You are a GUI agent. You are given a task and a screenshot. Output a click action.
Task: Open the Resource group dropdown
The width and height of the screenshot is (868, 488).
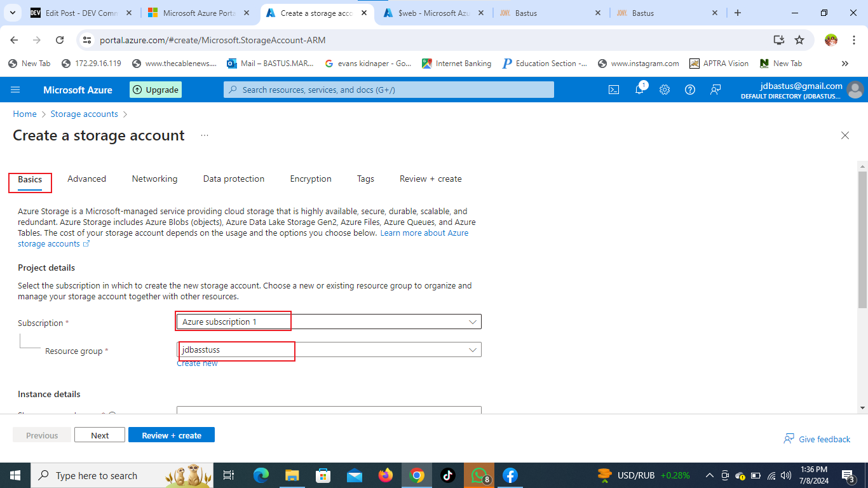pyautogui.click(x=329, y=349)
